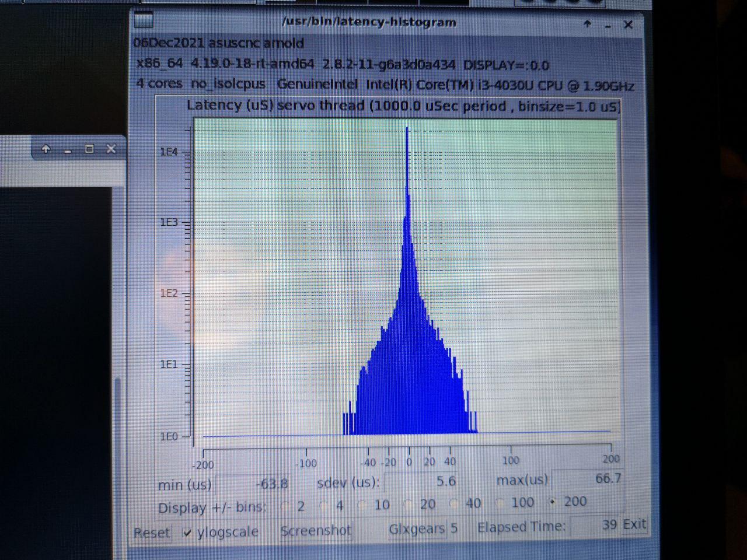This screenshot has height=560, width=747.
Task: Click the '4 cores no_isolcpus' CPU line
Action: click(385, 85)
